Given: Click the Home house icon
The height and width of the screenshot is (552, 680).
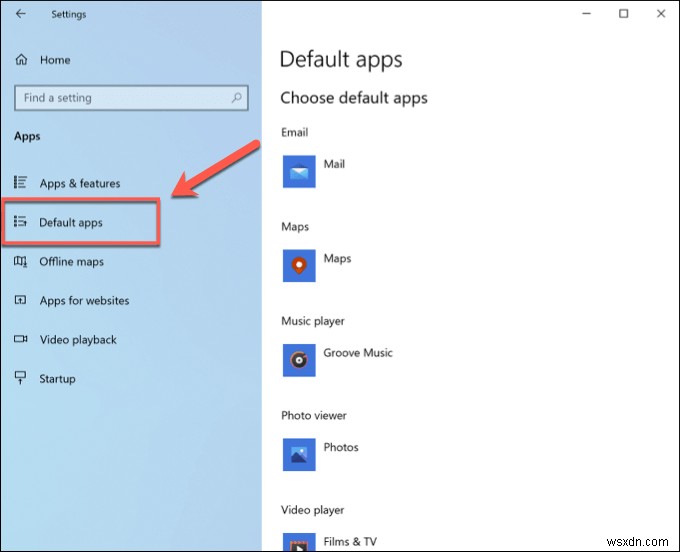Looking at the screenshot, I should [x=21, y=59].
